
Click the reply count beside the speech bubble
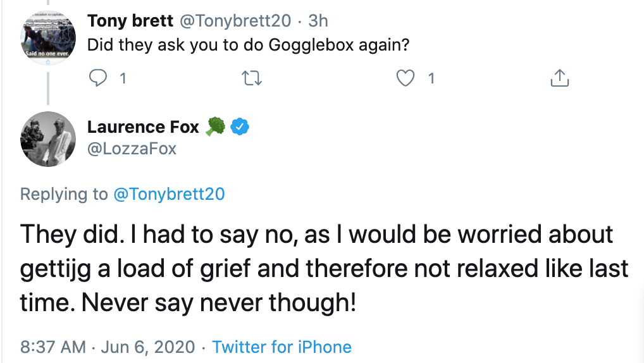(123, 78)
